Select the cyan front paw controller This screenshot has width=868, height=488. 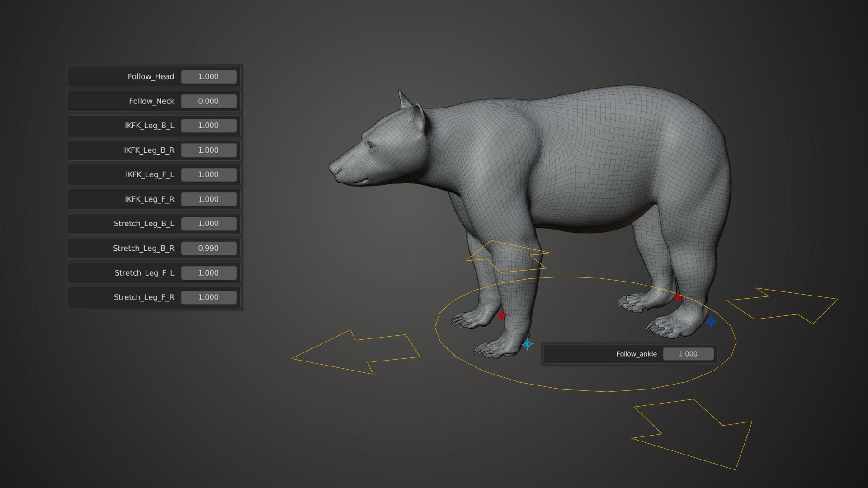point(527,344)
